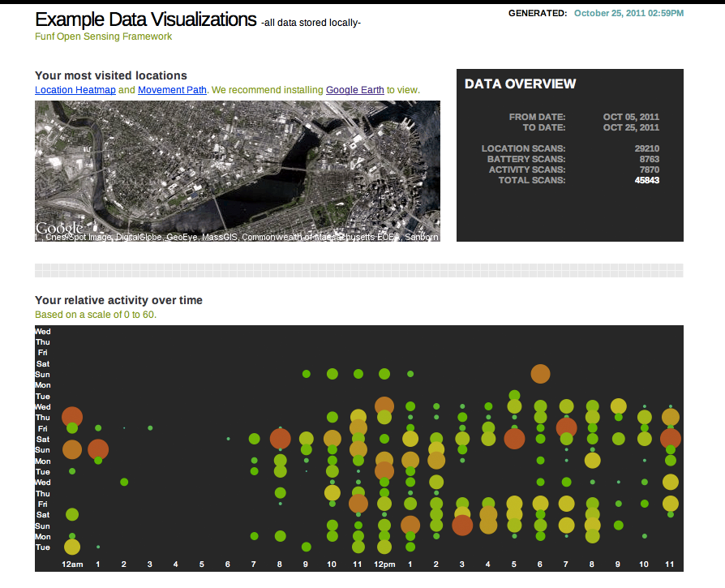Click the location scans count 29210
Viewport: 725px width, 588px height.
[646, 148]
